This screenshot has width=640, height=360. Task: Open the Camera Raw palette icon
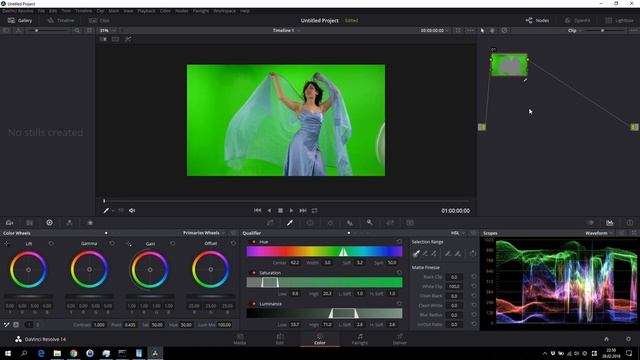tap(10, 223)
